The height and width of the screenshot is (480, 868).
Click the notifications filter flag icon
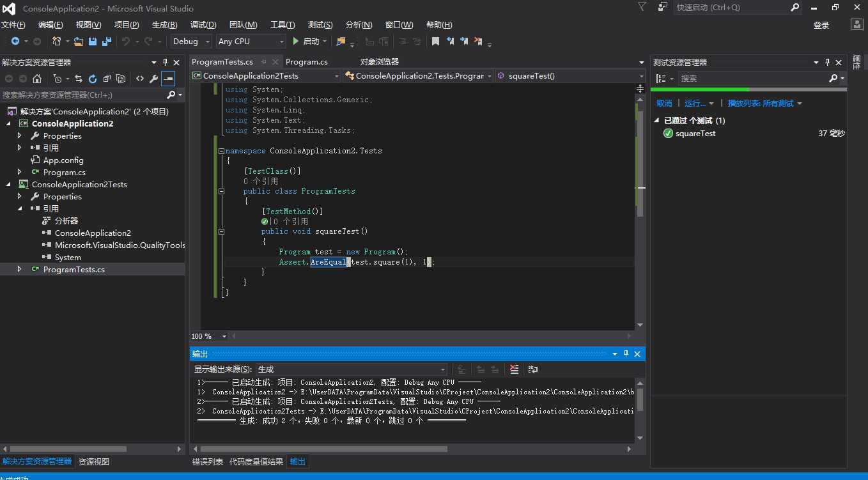[642, 7]
